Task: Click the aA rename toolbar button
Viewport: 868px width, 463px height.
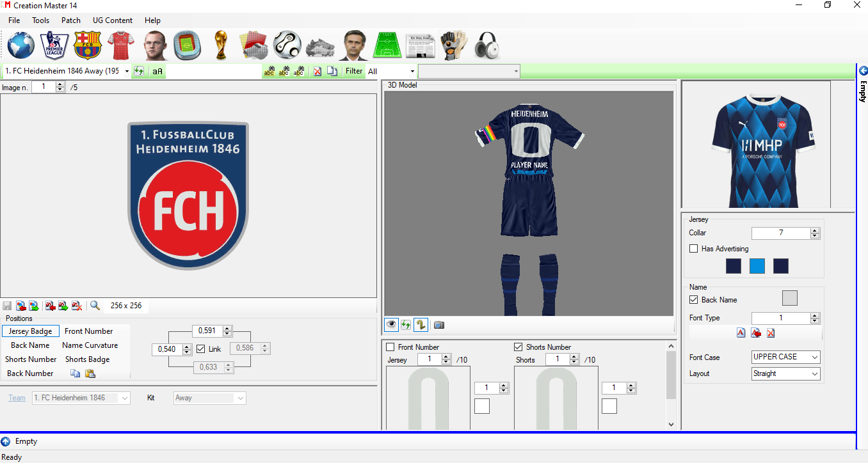Action: pos(157,72)
